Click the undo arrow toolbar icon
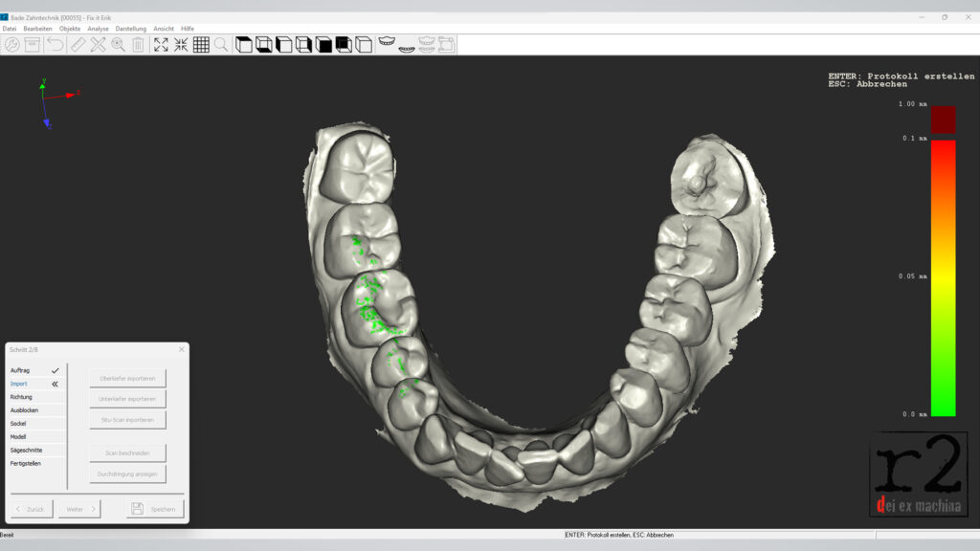 (55, 45)
